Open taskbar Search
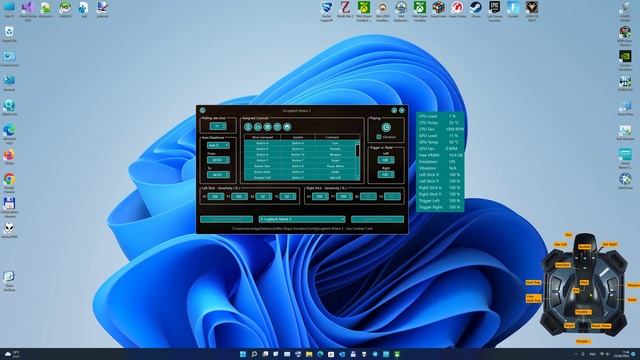640x360 pixels. [x=254, y=354]
